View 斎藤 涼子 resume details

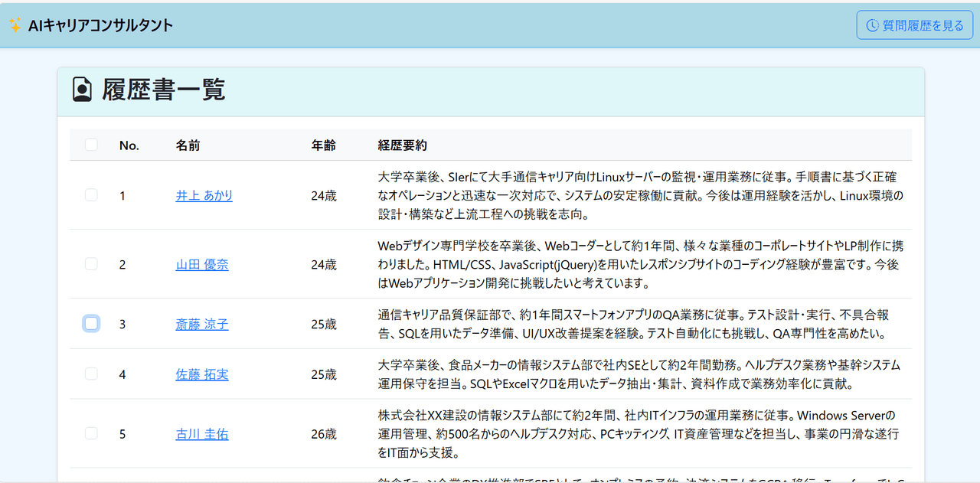[201, 325]
